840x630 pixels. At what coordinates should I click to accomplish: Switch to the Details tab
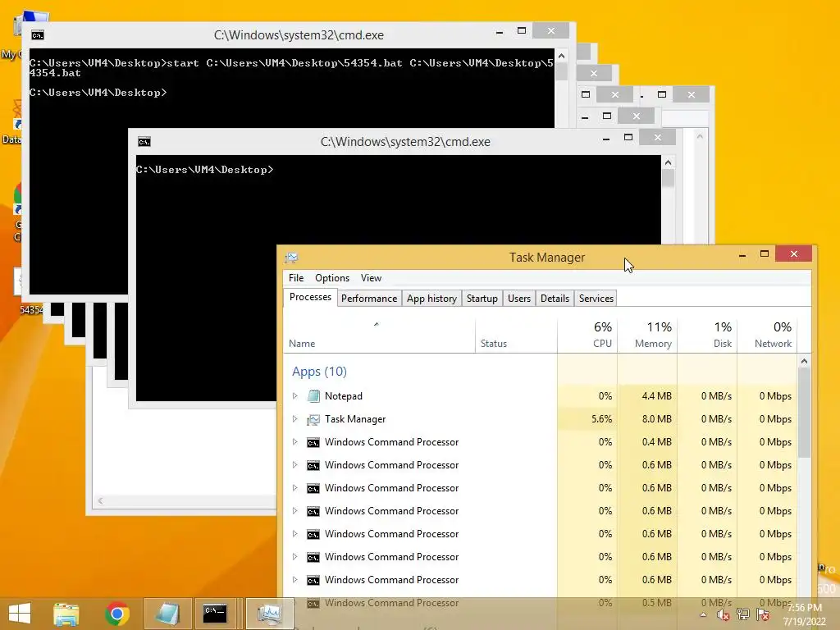555,299
